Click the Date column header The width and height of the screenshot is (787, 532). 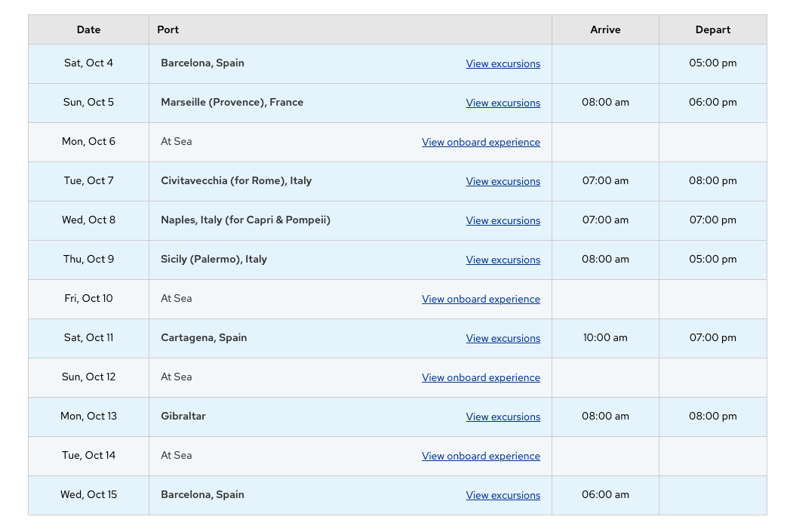click(x=88, y=29)
